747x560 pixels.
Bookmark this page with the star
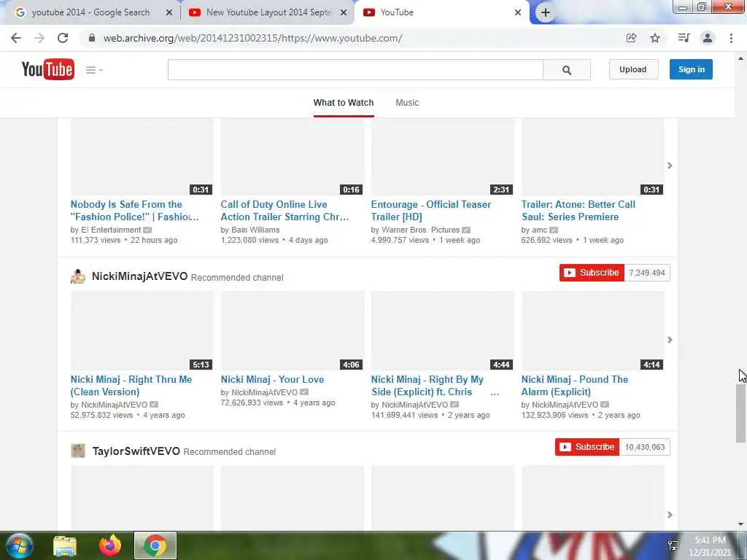655,38
